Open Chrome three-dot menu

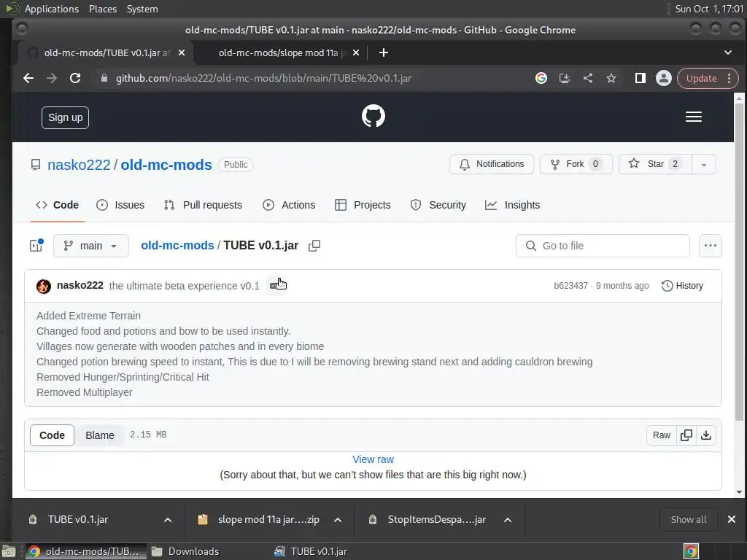[x=729, y=78]
